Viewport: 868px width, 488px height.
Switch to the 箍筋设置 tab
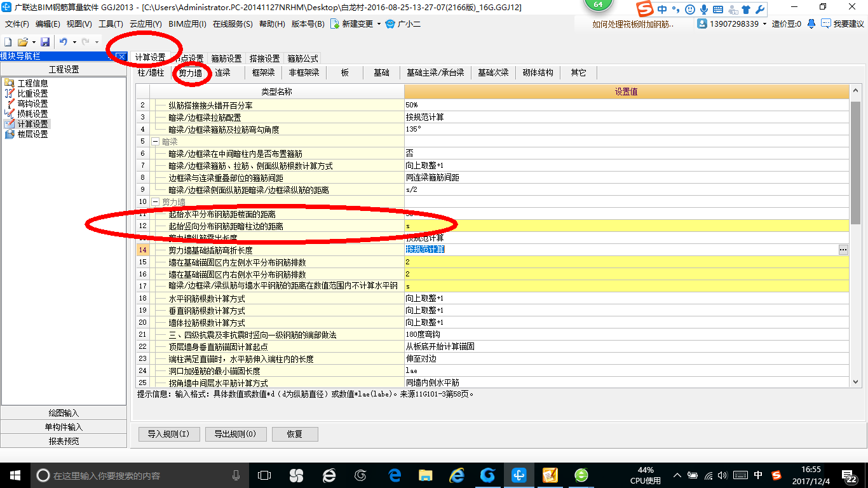[226, 58]
